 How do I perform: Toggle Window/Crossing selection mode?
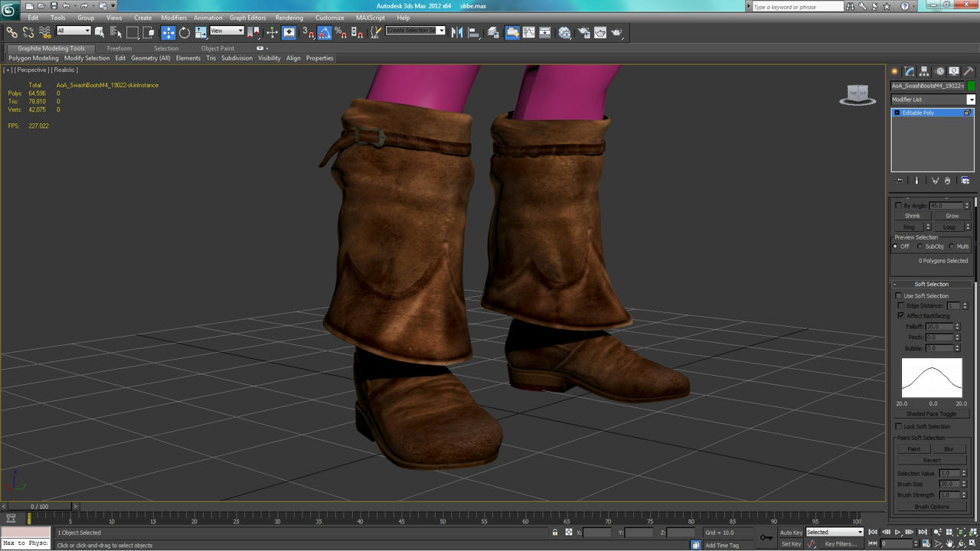pyautogui.click(x=149, y=32)
